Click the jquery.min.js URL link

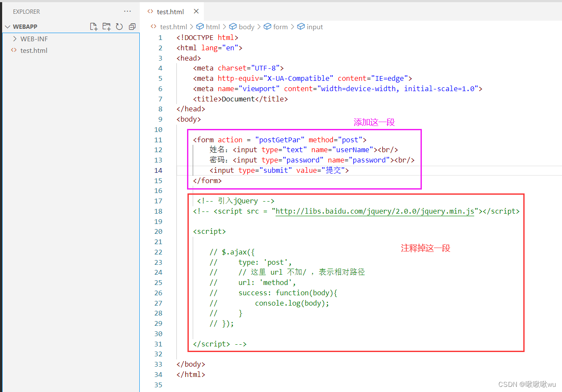pyautogui.click(x=374, y=211)
